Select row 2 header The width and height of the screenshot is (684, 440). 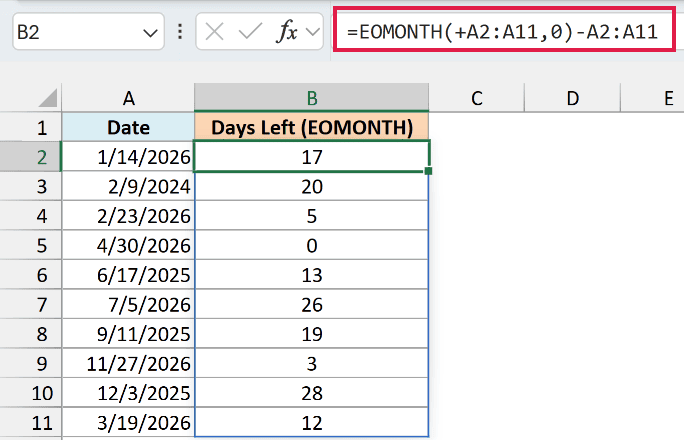pyautogui.click(x=31, y=157)
